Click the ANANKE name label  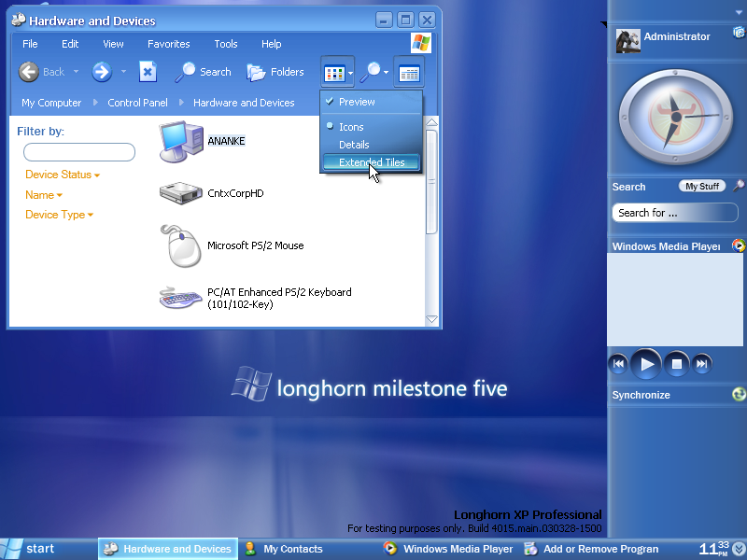(226, 141)
